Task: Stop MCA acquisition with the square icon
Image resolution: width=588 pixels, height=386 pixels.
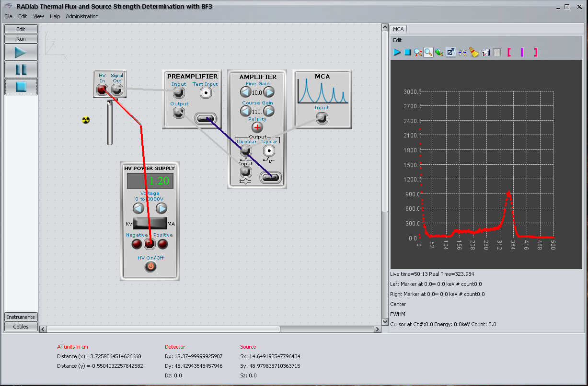Action: tap(407, 52)
